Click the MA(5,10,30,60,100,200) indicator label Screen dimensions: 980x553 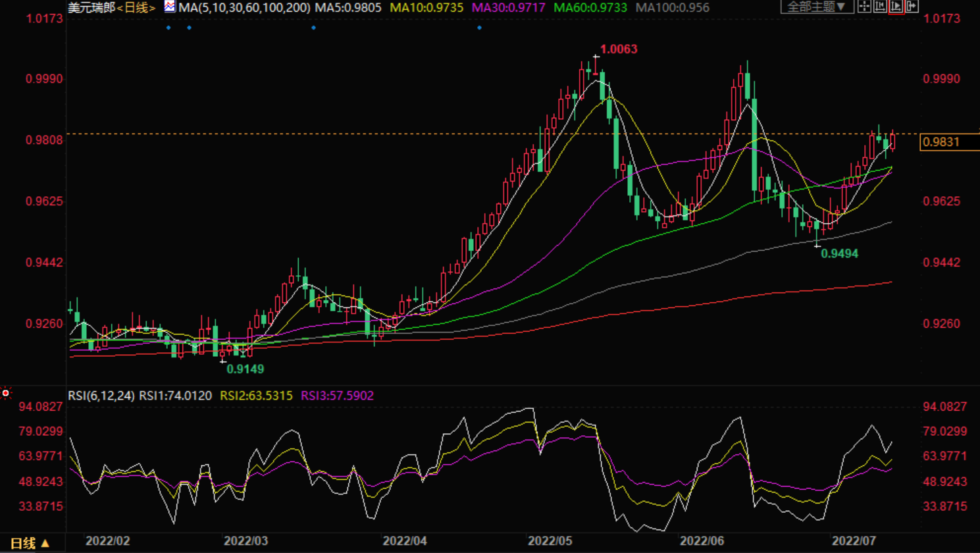point(244,8)
